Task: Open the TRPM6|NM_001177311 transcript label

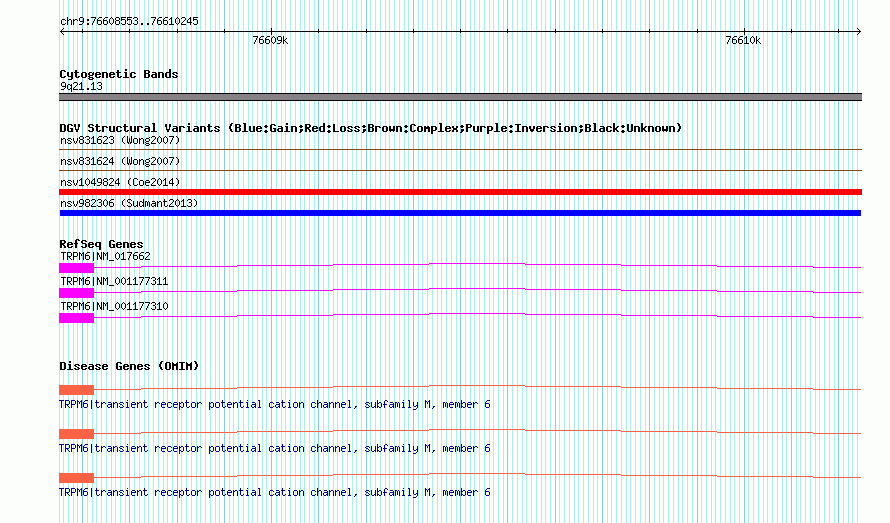Action: (114, 282)
